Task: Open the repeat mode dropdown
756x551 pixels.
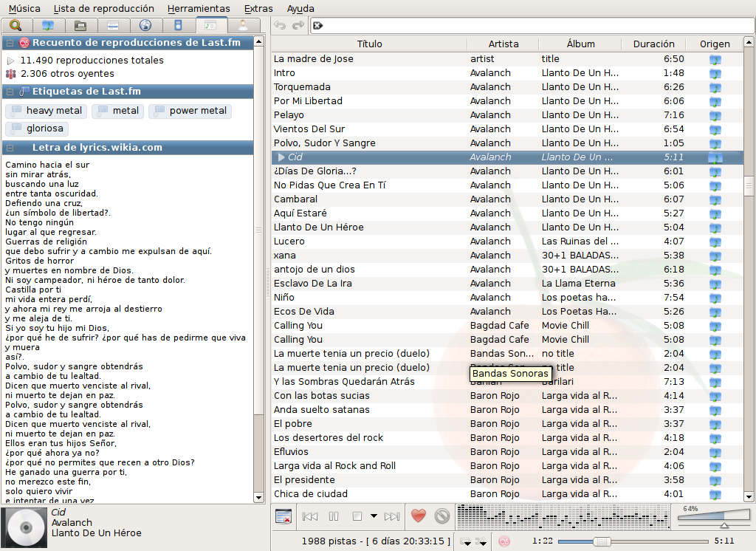Action: pyautogui.click(x=466, y=542)
